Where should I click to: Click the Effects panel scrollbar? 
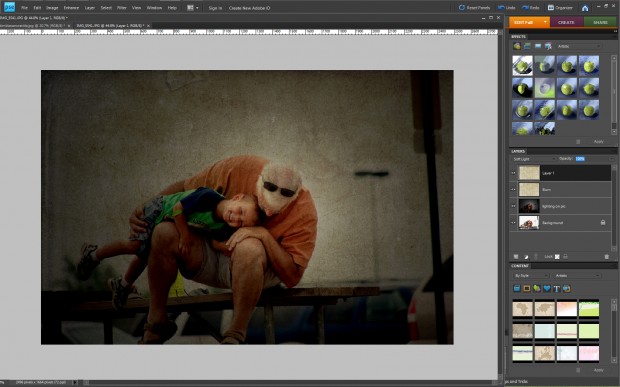(614, 95)
